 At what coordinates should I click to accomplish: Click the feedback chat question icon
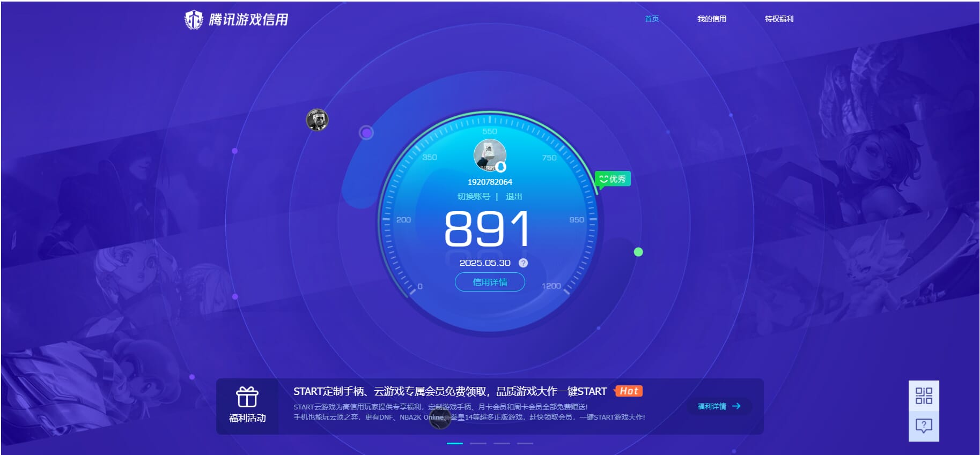coord(924,426)
